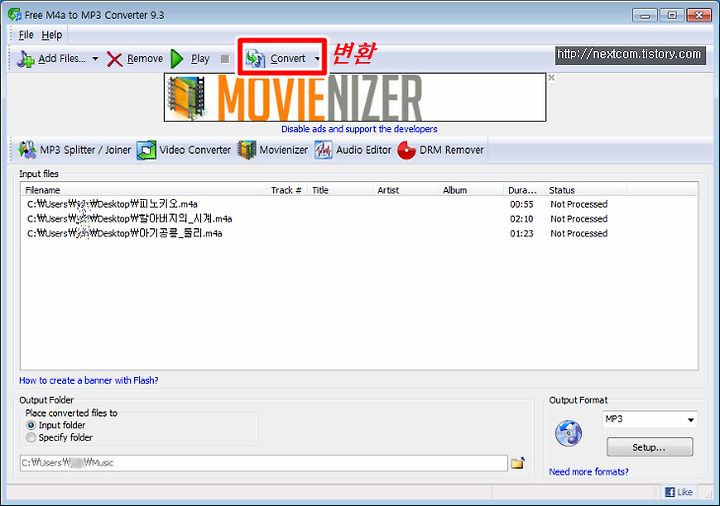Screen dimensions: 720x506
Task: Click the 00:55 duration value
Action: tap(522, 204)
